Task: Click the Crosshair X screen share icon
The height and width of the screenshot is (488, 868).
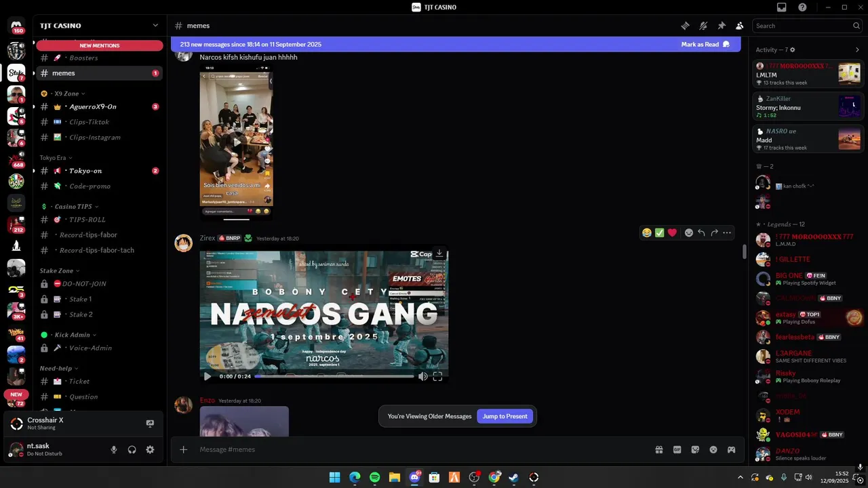Action: click(x=150, y=424)
